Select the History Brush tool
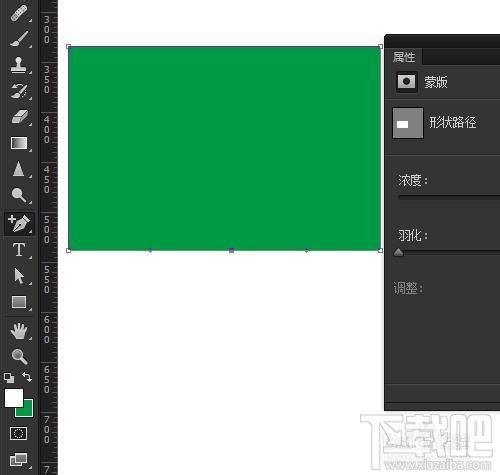500x475 pixels. coord(19,91)
